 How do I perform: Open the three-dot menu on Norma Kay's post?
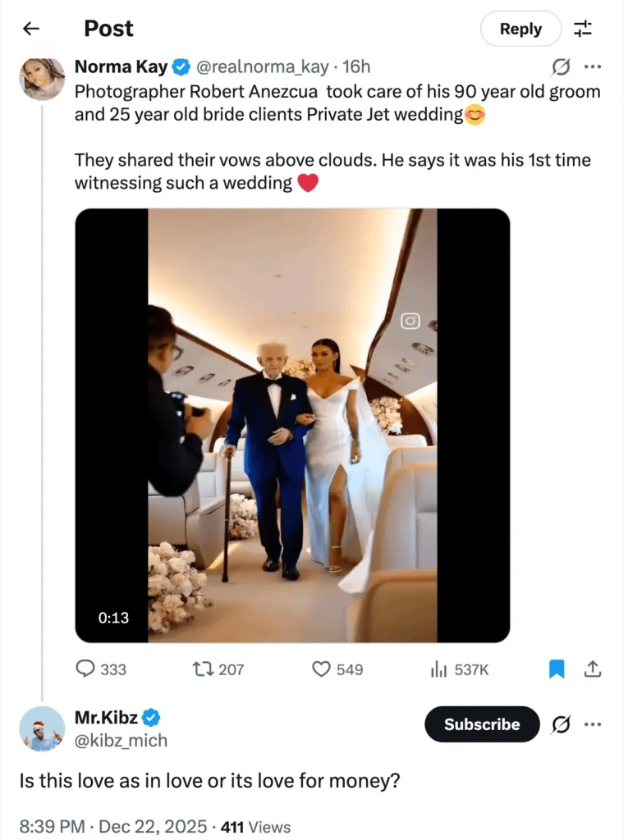(594, 66)
